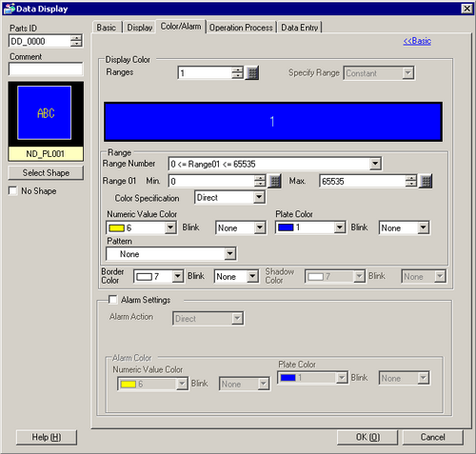Click the Min. value input field
This screenshot has height=454, width=476.
point(211,182)
